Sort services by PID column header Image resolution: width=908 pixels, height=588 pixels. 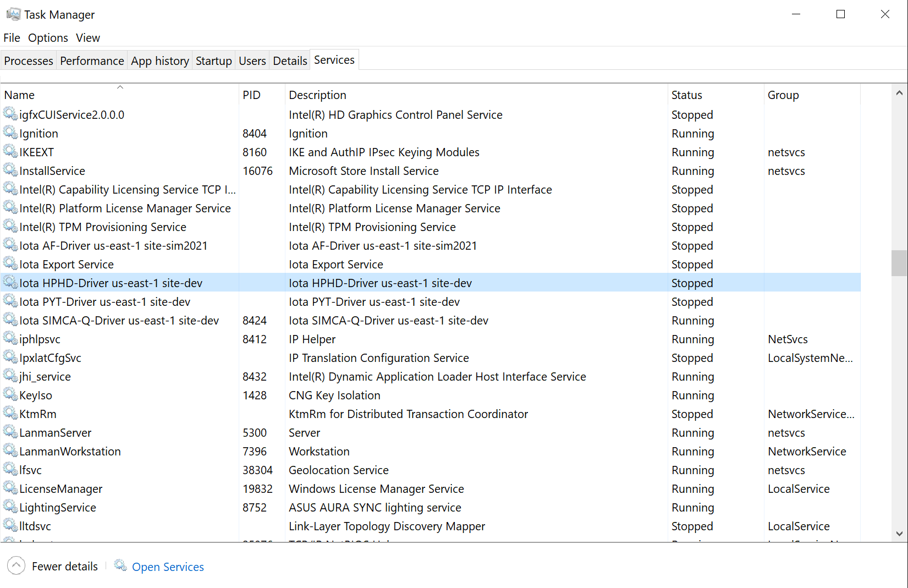point(262,95)
